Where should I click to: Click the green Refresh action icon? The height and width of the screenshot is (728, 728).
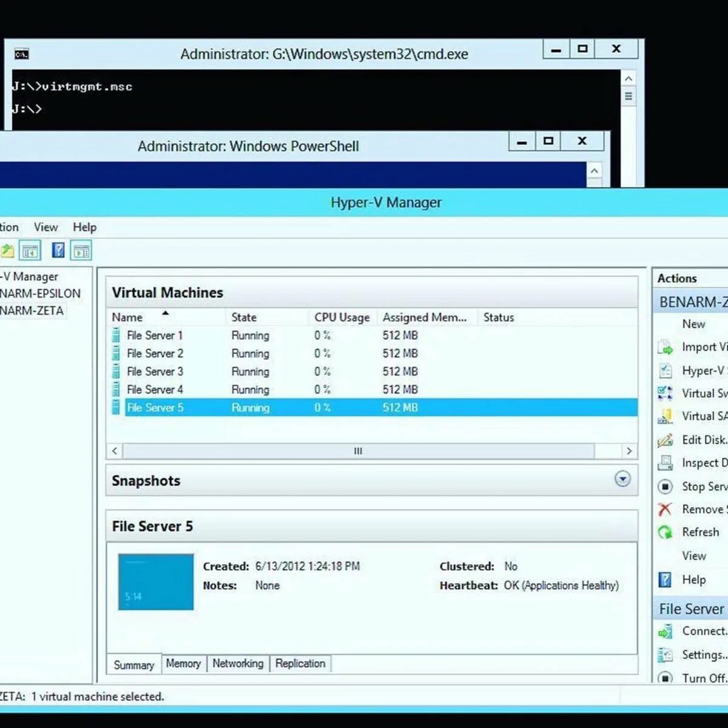tap(666, 533)
